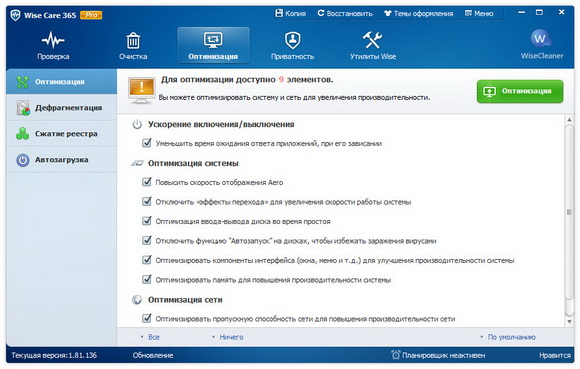Image resolution: width=580 pixels, height=369 pixels.
Task: Click the power icon beside Ускорение включения/выключения
Action: (137, 124)
